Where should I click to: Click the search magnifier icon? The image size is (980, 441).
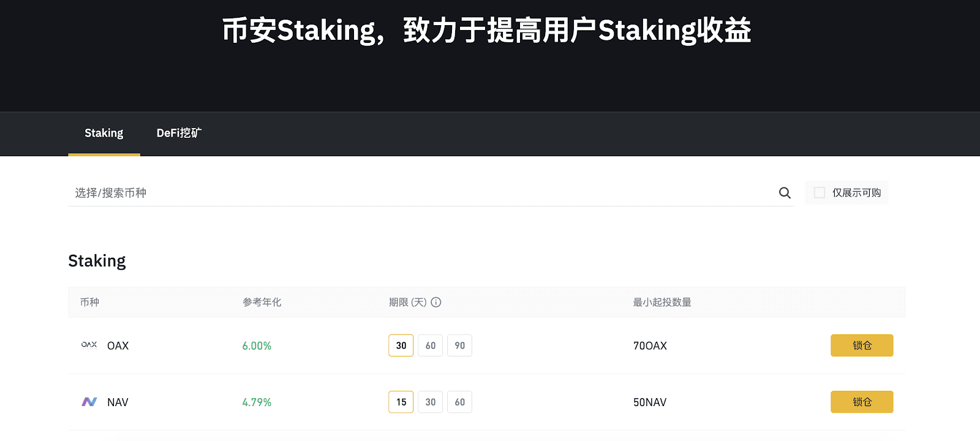785,193
